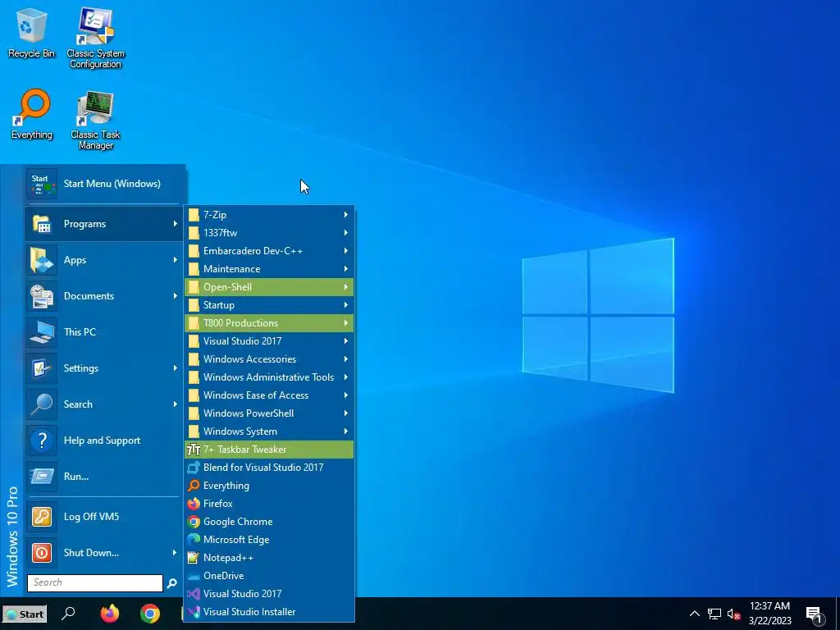The height and width of the screenshot is (630, 840).
Task: Click the 3/22/2023 date text
Action: click(769, 621)
